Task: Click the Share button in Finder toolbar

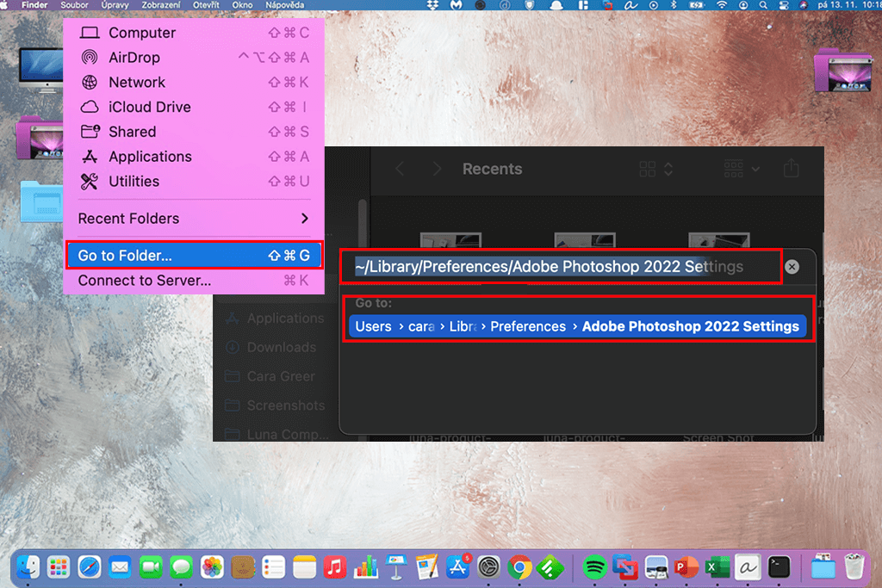Action: [792, 168]
